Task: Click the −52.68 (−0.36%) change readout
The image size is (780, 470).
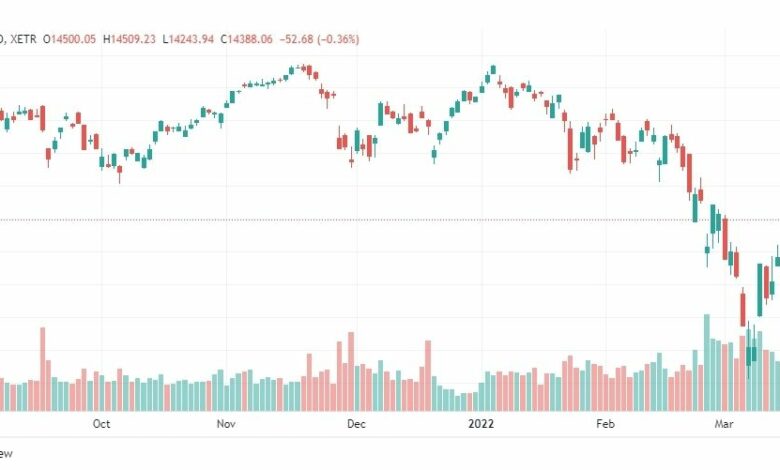Action: point(319,39)
